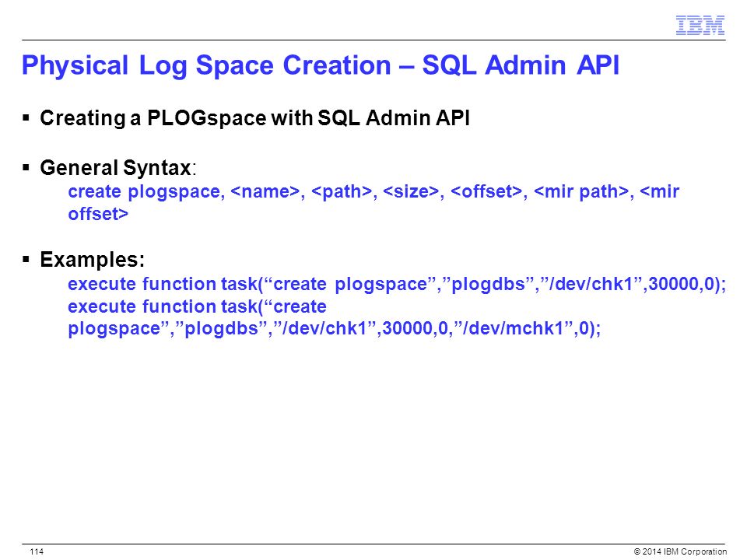
Task: Click the IBM logo
Action: pyautogui.click(x=700, y=25)
